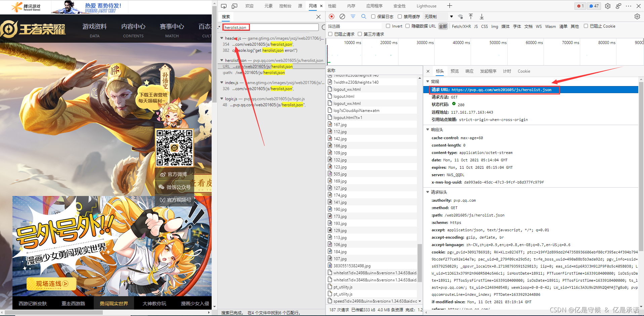Open the 游戏资料 DATA nav menu

click(x=95, y=30)
